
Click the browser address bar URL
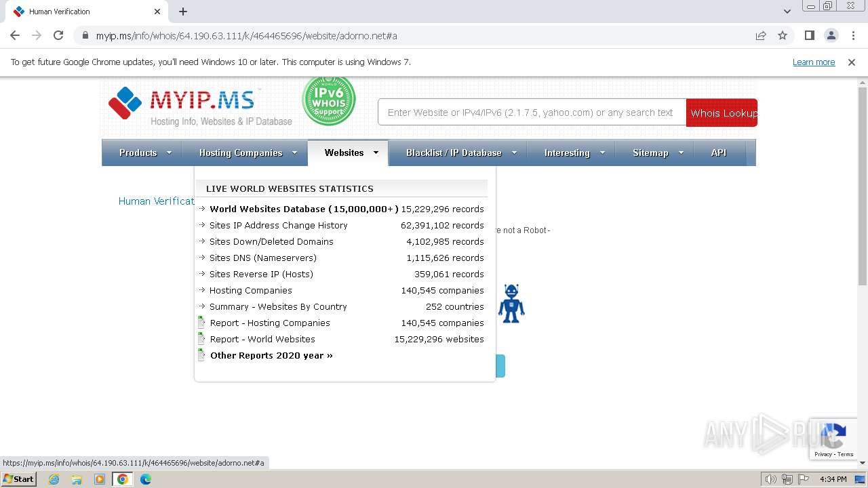click(x=246, y=36)
